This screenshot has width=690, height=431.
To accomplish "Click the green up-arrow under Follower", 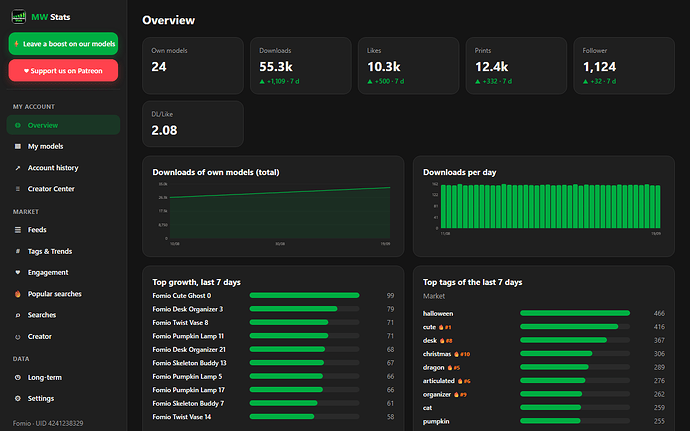I will coord(585,81).
